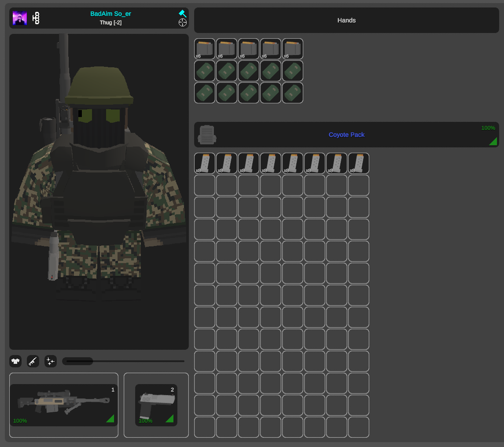This screenshot has width=504, height=447.
Task: Click the Coyote Pack backpack icon
Action: [x=207, y=135]
